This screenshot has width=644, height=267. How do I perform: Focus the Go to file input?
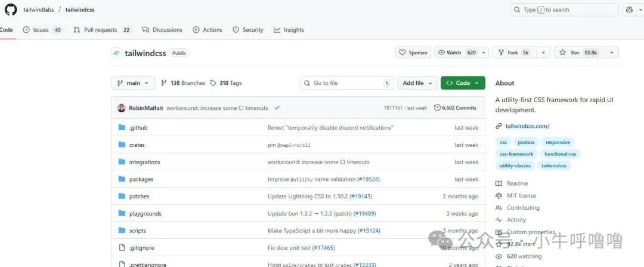pyautogui.click(x=346, y=82)
